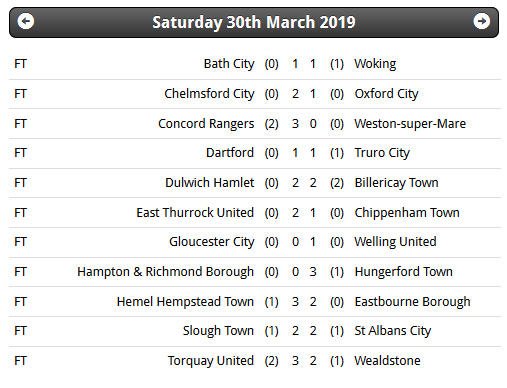507x388 pixels.
Task: Select East Thurrock United team name
Action: click(195, 213)
